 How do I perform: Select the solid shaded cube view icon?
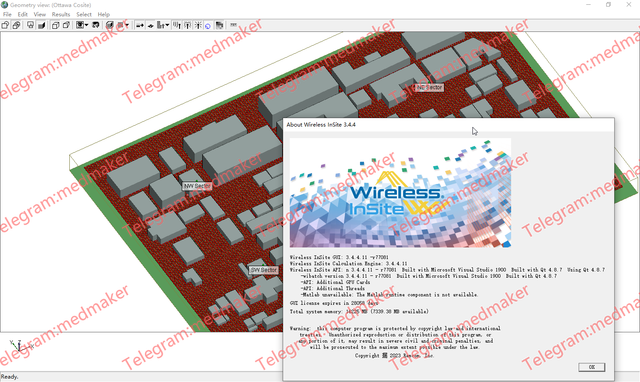(41, 25)
